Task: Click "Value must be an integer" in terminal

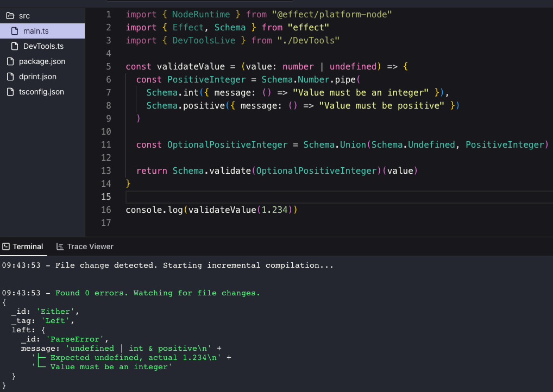Action: 109,366
